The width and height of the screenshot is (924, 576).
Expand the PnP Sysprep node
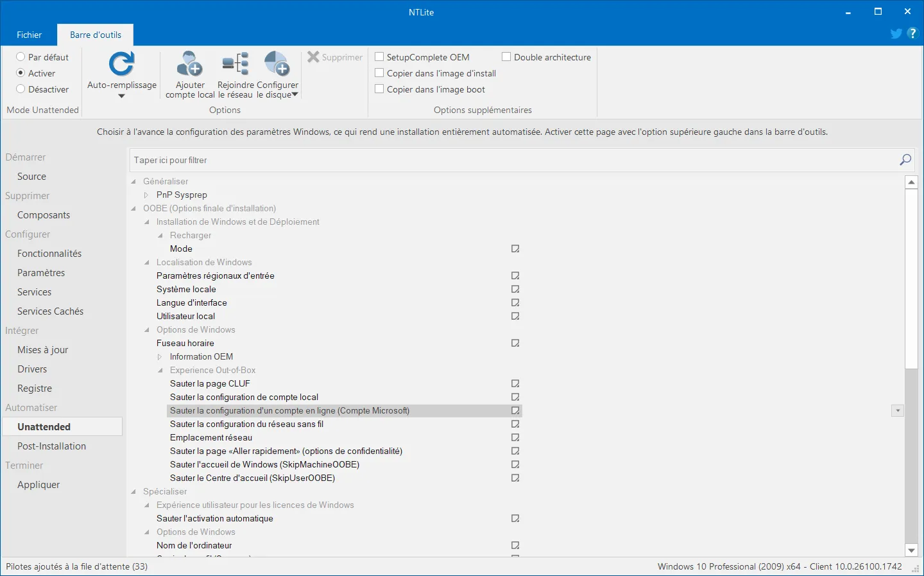coord(147,195)
